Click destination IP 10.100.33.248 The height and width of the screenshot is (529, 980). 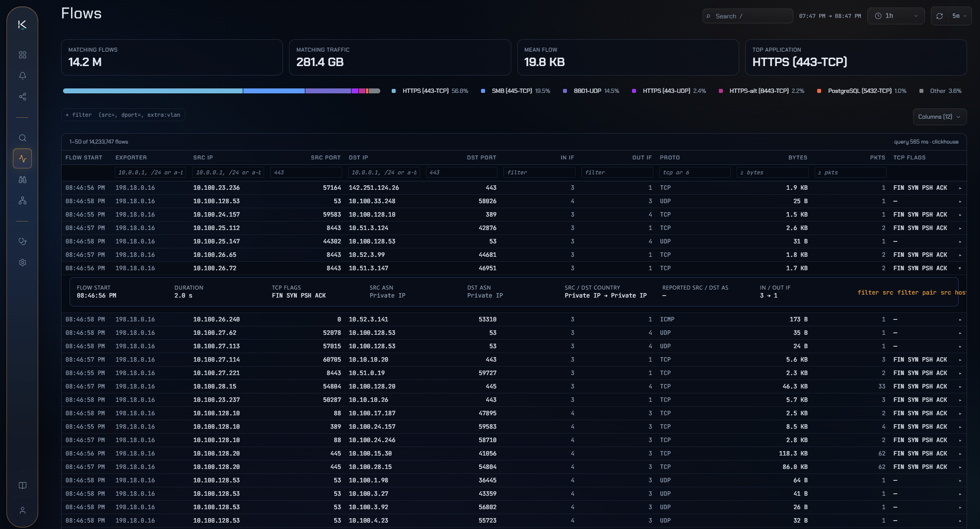point(372,201)
